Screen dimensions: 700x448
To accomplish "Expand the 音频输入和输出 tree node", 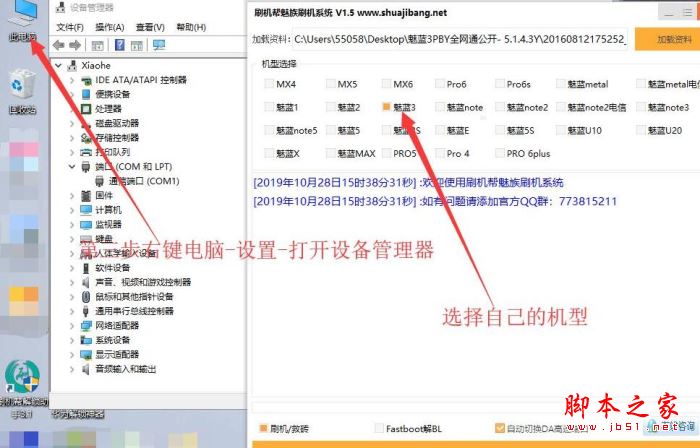I will pos(72,369).
